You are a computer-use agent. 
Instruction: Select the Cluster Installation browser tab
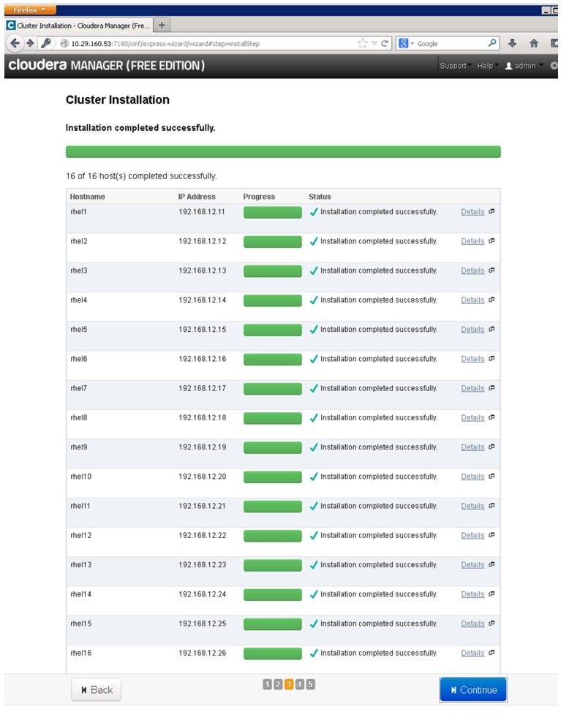click(x=78, y=26)
